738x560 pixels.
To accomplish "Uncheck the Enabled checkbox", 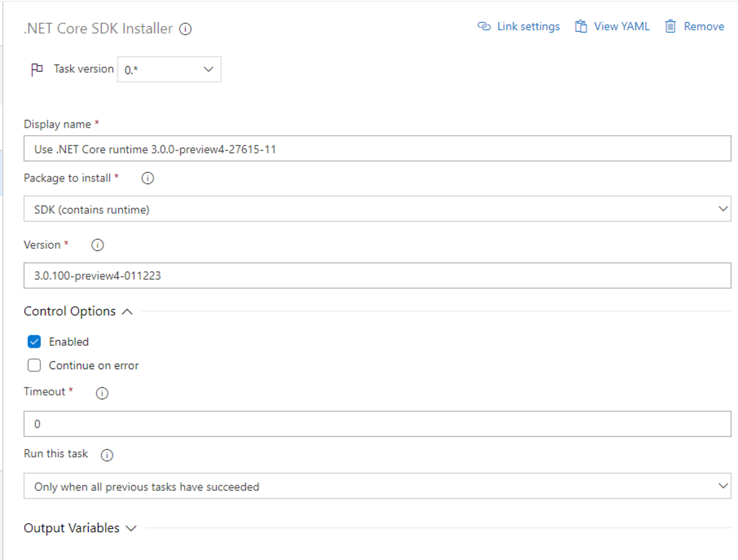I will [x=35, y=342].
